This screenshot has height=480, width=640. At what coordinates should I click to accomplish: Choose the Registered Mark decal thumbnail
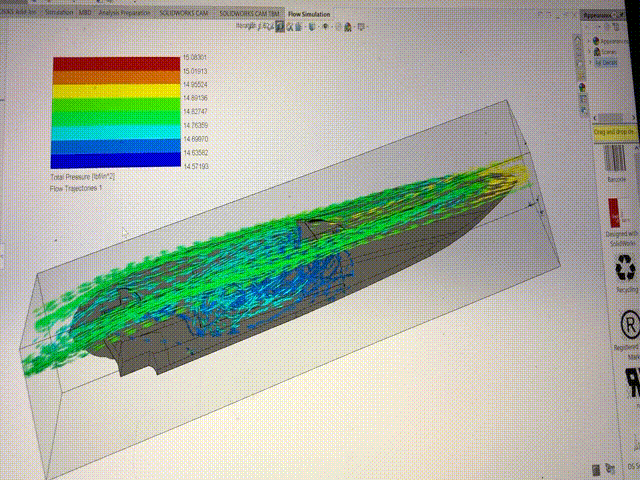tap(630, 325)
